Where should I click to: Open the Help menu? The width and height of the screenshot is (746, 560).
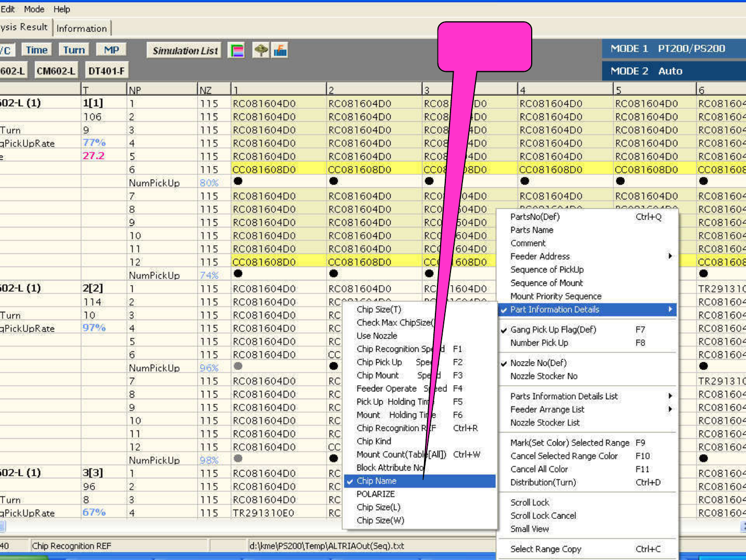point(61,9)
